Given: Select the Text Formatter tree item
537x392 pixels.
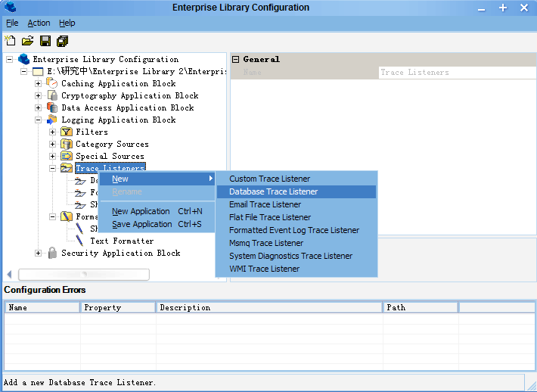Looking at the screenshot, I should point(122,241).
